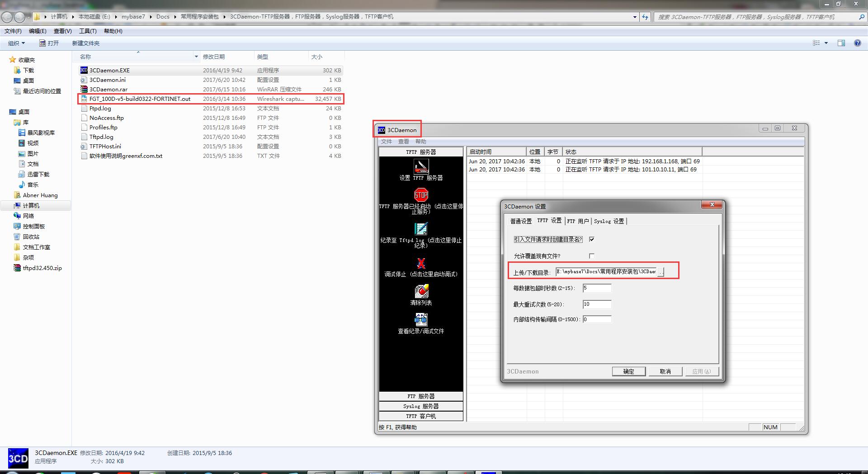Expand the TFTP 客户机 panel section
Screen dimensions: 868x474
421,416
